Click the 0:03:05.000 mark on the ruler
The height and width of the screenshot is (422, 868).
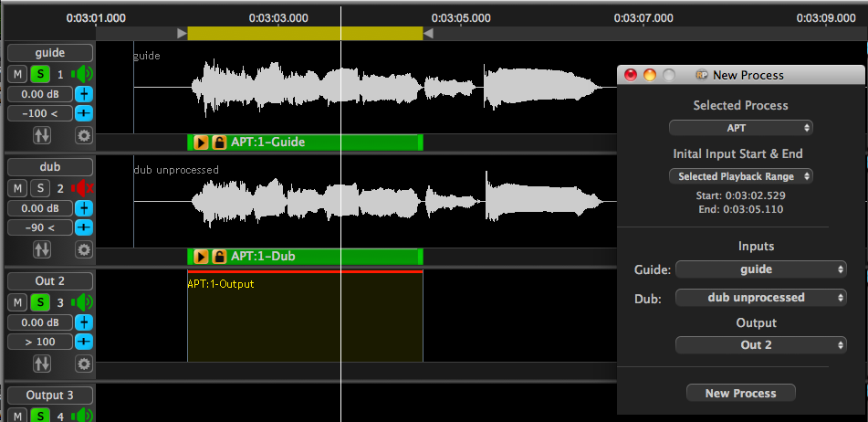(x=461, y=18)
